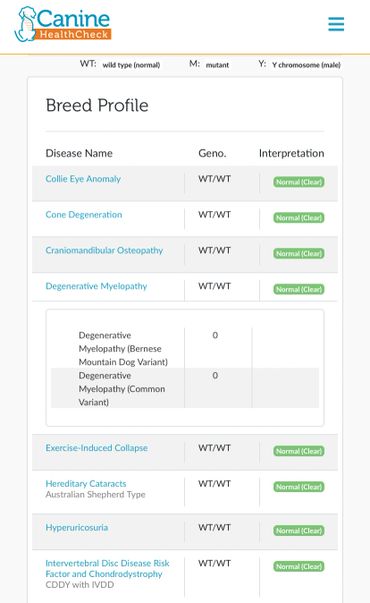Viewport: 370px width, 603px height.
Task: Select the Hereditary Cataracts link
Action: [x=86, y=483]
